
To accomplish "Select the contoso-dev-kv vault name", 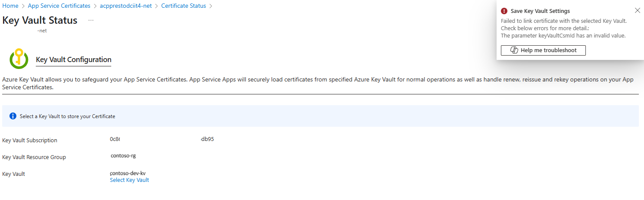I will pos(128,173).
